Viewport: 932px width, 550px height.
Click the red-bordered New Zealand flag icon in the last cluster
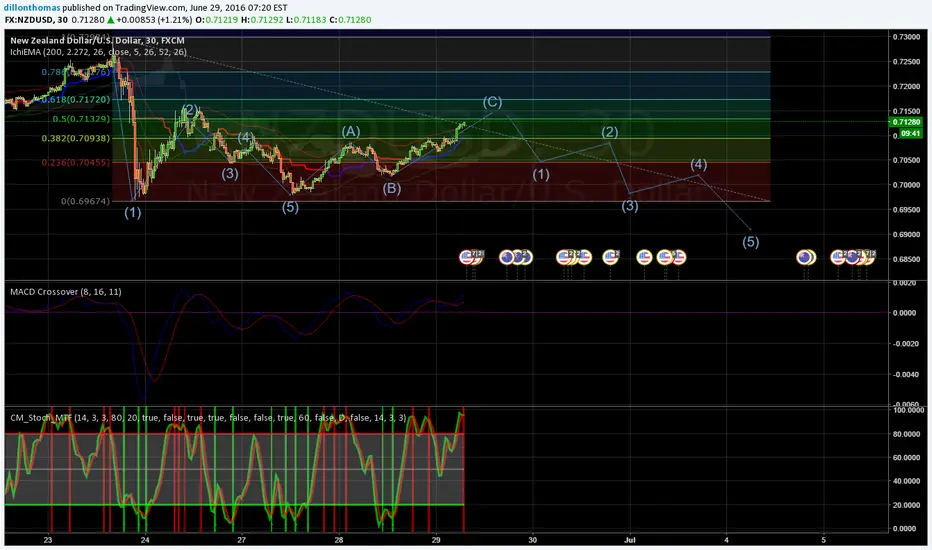[851, 257]
